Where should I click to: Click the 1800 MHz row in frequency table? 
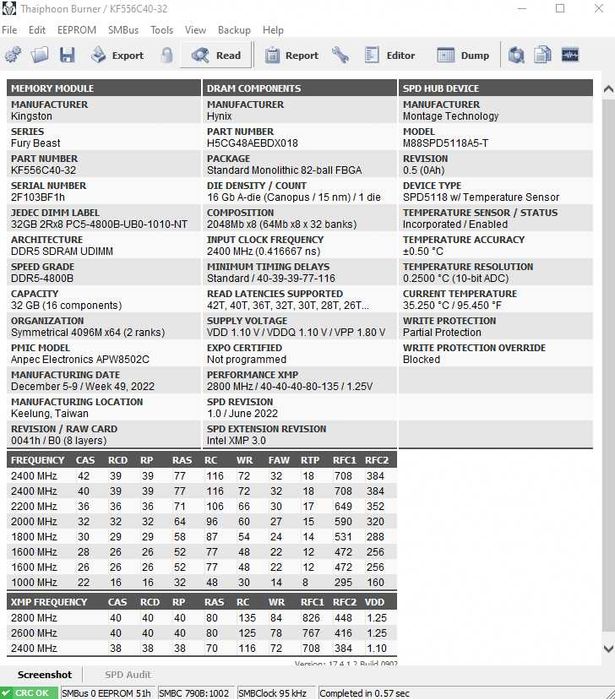[201, 537]
